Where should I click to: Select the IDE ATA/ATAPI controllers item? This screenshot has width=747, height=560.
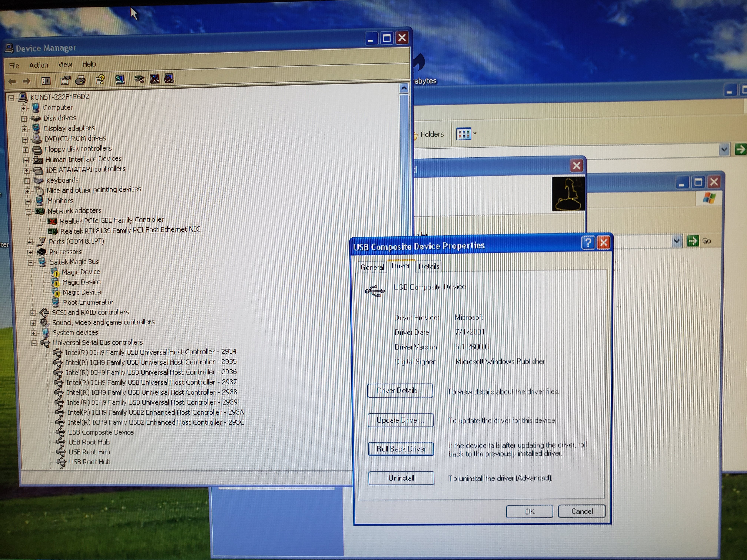tap(86, 169)
